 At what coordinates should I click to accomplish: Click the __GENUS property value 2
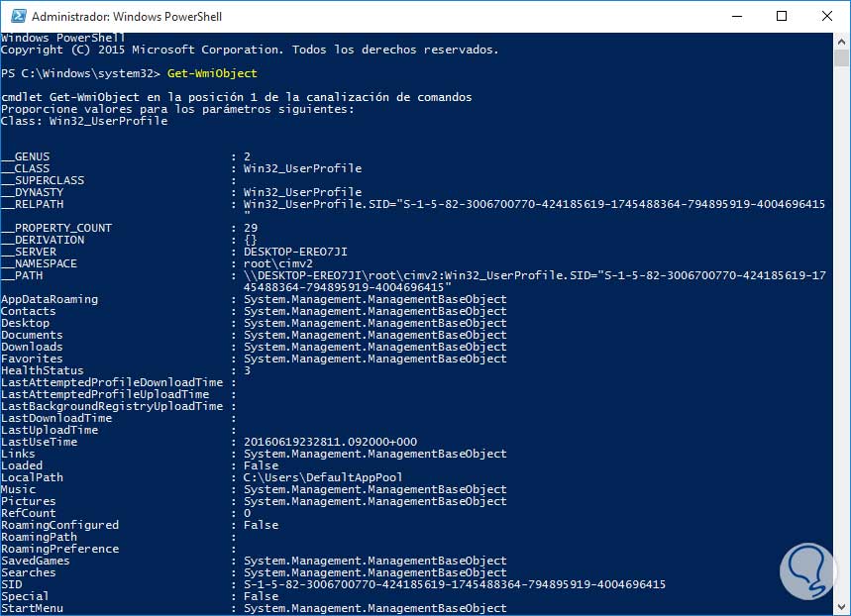[x=247, y=156]
